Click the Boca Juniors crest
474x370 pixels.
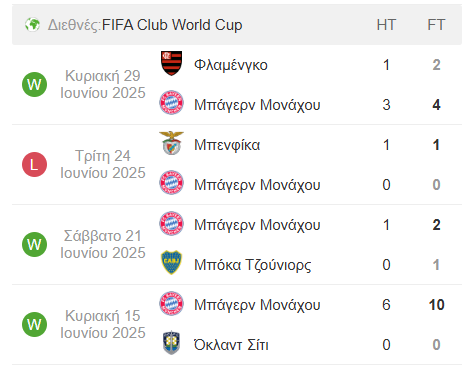pos(171,263)
